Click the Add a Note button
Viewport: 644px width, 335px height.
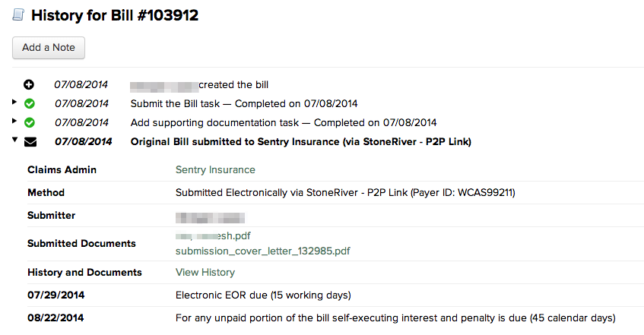(x=49, y=48)
